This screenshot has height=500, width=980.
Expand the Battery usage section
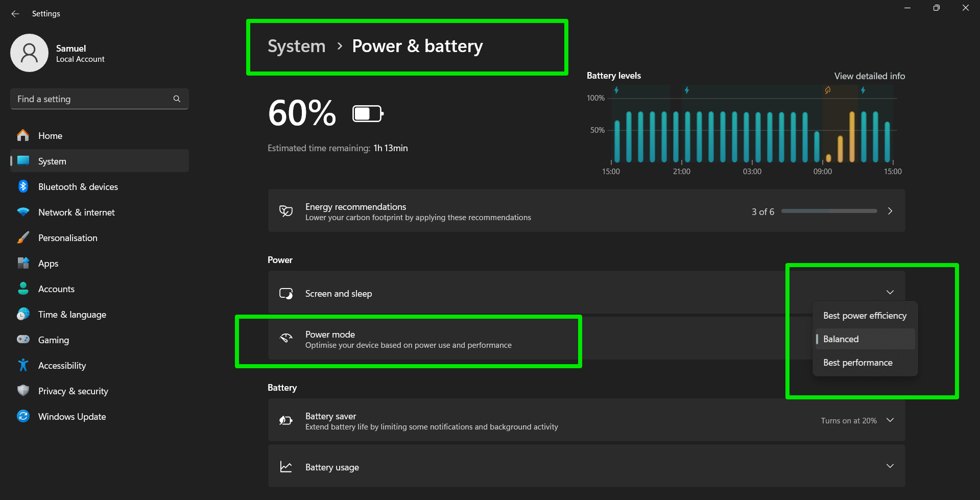coord(890,466)
